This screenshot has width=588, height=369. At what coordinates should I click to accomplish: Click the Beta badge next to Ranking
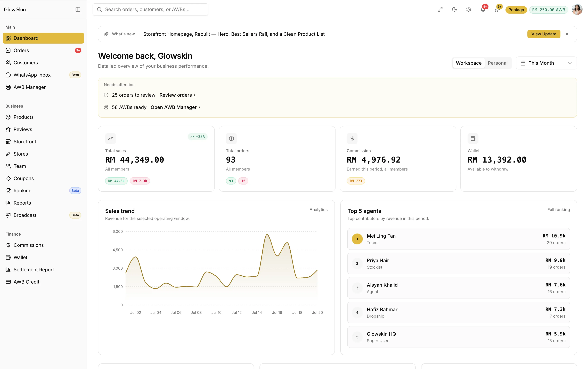pos(75,191)
